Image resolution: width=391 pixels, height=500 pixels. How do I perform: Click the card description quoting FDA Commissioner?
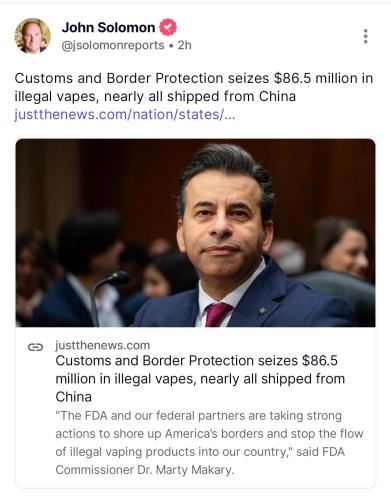pos(209,443)
